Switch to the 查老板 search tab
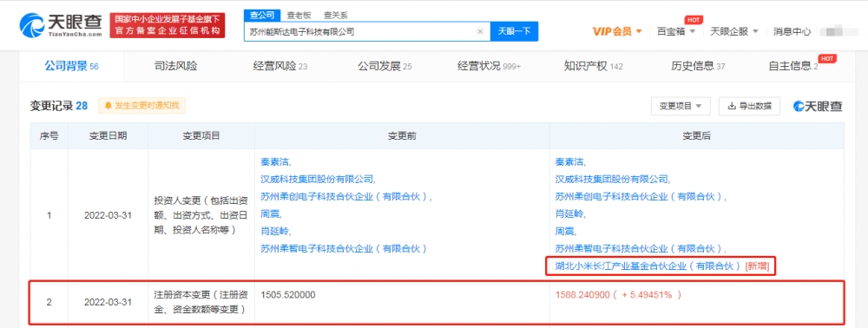This screenshot has width=868, height=328. point(299,16)
